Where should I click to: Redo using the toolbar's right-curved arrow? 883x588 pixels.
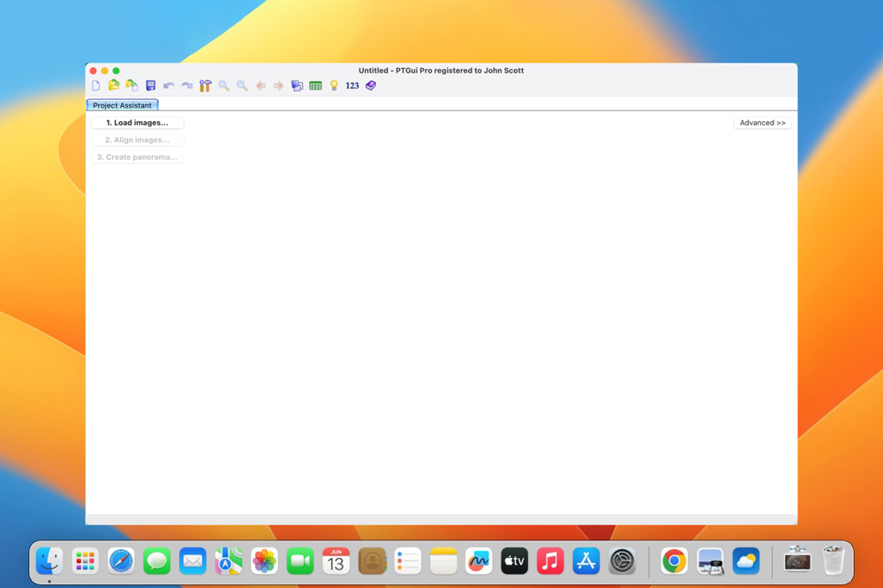[x=187, y=86]
